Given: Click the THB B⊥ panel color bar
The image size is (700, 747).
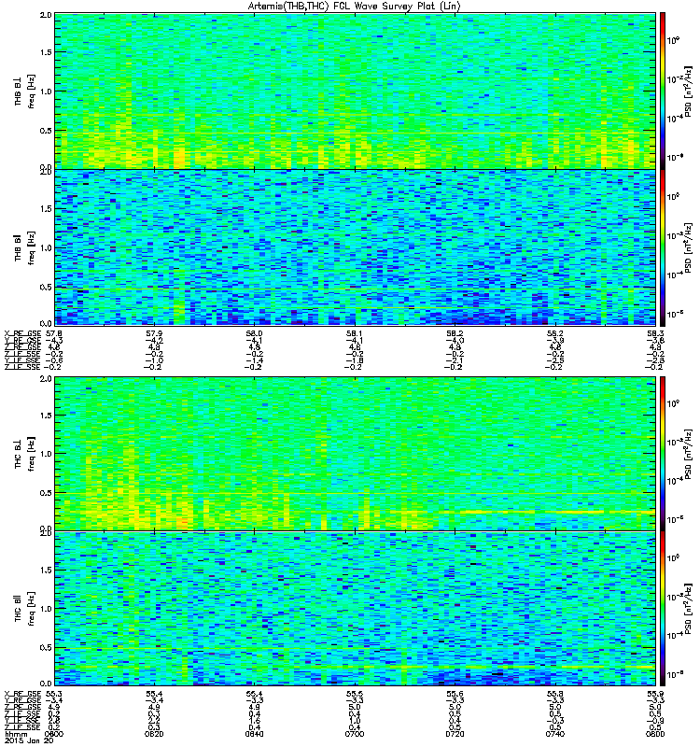Looking at the screenshot, I should click(663, 91).
